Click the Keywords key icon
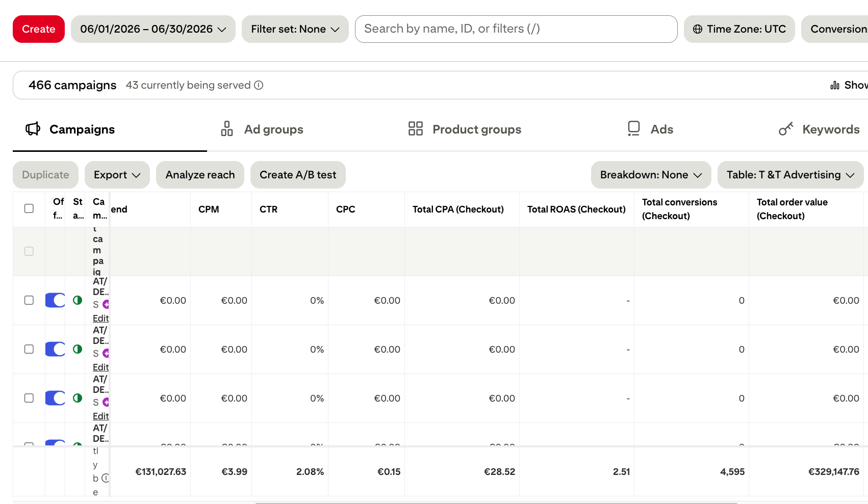The width and height of the screenshot is (868, 504). point(786,129)
